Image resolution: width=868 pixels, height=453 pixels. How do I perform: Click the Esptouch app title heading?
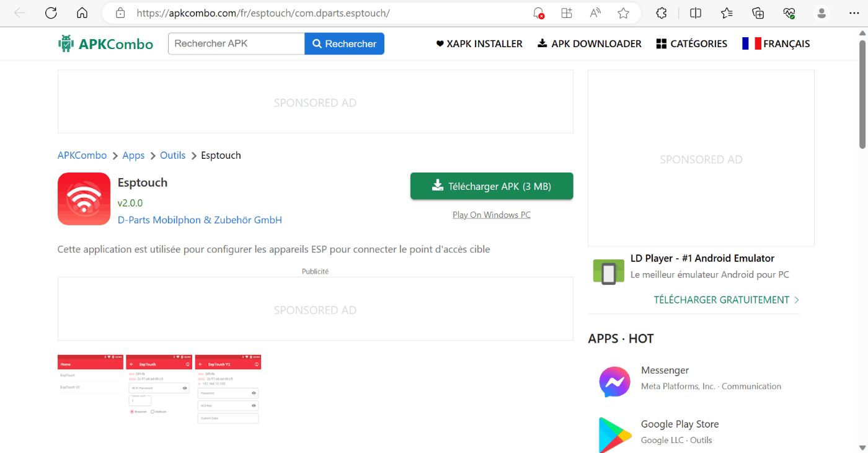pyautogui.click(x=143, y=182)
